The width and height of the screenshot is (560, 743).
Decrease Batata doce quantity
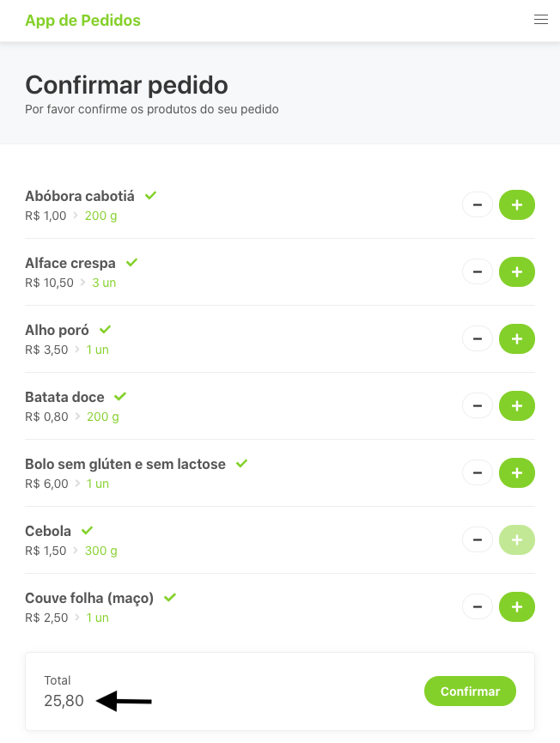(478, 405)
